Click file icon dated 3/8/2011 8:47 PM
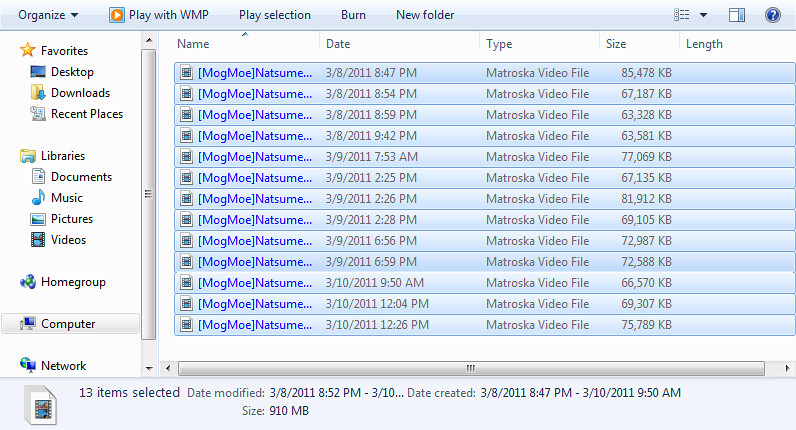The width and height of the screenshot is (796, 430). [x=186, y=73]
